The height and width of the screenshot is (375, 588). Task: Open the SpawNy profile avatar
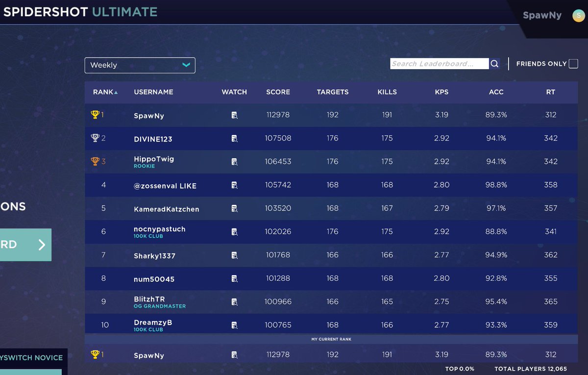tap(578, 16)
